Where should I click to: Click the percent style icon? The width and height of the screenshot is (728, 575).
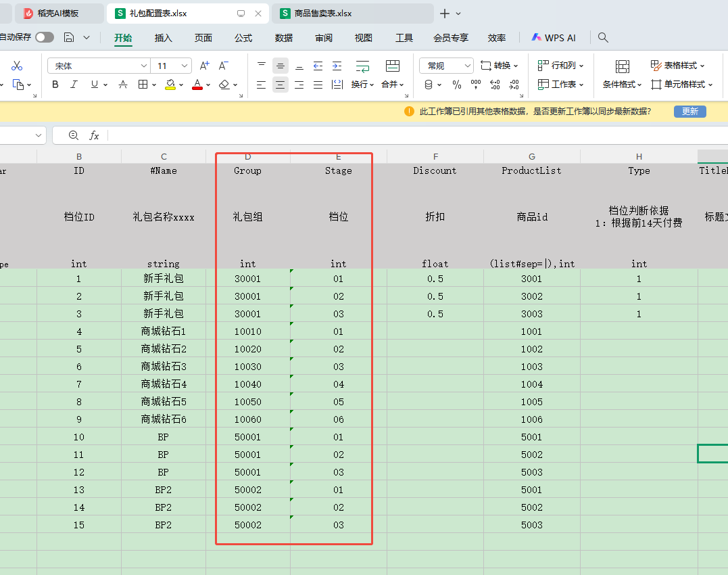457,85
